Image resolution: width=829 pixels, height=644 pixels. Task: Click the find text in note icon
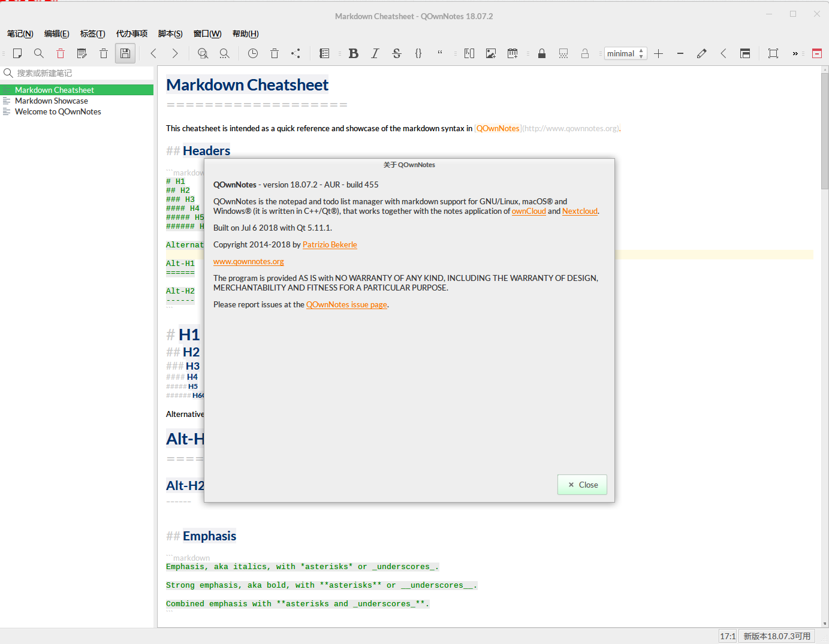(225, 53)
